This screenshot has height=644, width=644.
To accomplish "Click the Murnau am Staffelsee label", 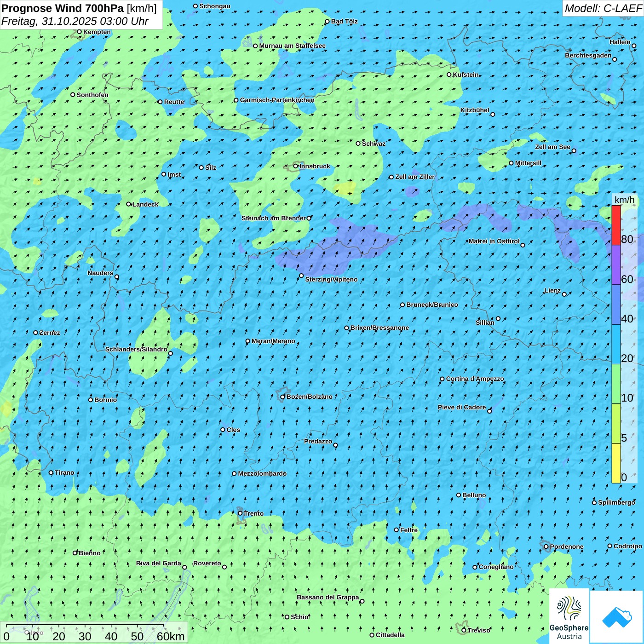I will tap(292, 46).
